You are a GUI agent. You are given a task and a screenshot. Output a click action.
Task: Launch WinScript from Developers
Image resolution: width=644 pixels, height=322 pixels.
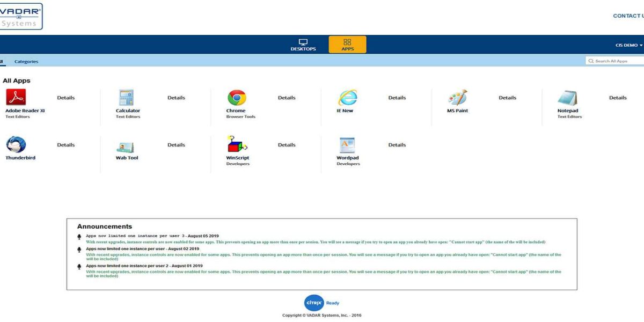pos(236,144)
